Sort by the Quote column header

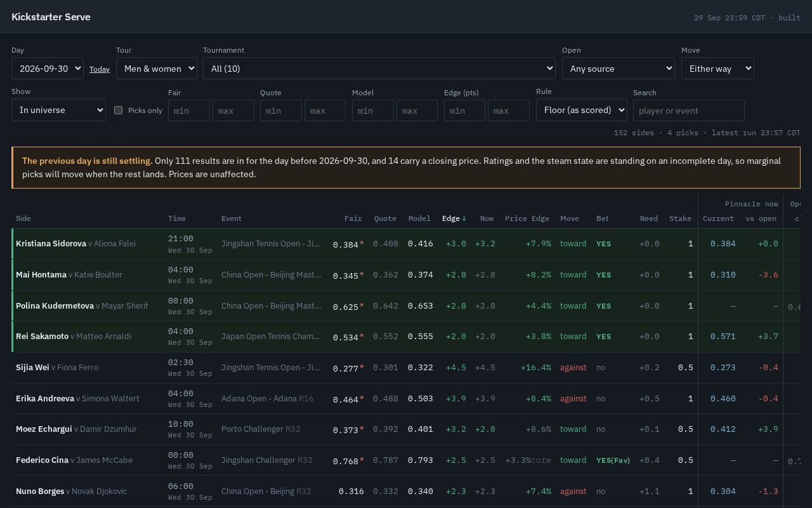[385, 218]
